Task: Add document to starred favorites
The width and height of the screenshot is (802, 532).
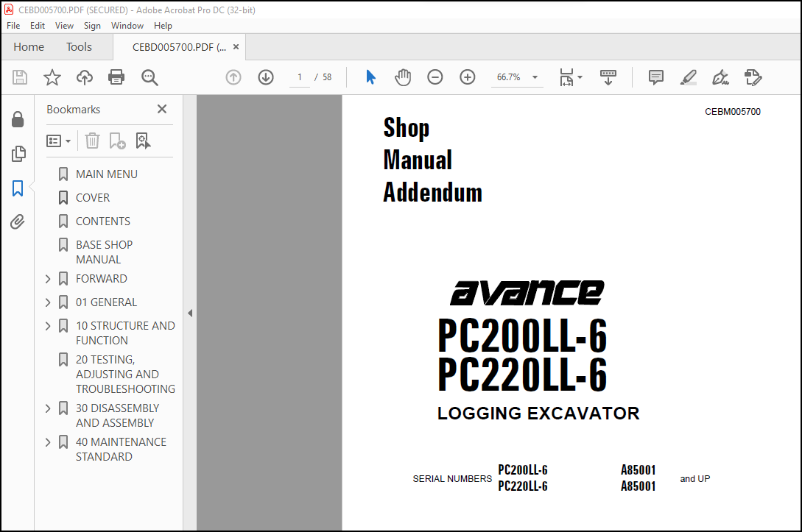Action: click(52, 77)
